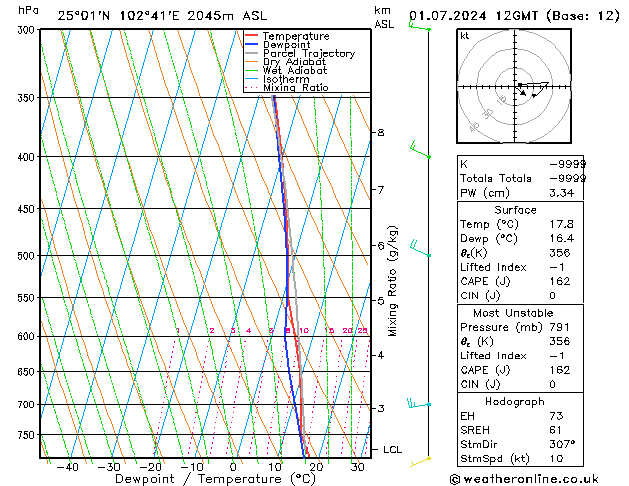Click the 'hPa' axis unit label

[x=28, y=10]
